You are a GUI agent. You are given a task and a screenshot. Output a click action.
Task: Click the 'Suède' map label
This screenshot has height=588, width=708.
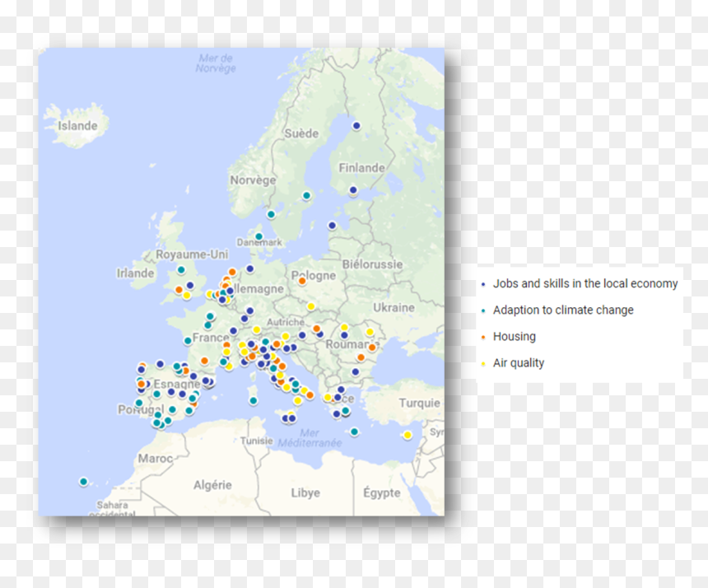pyautogui.click(x=301, y=133)
